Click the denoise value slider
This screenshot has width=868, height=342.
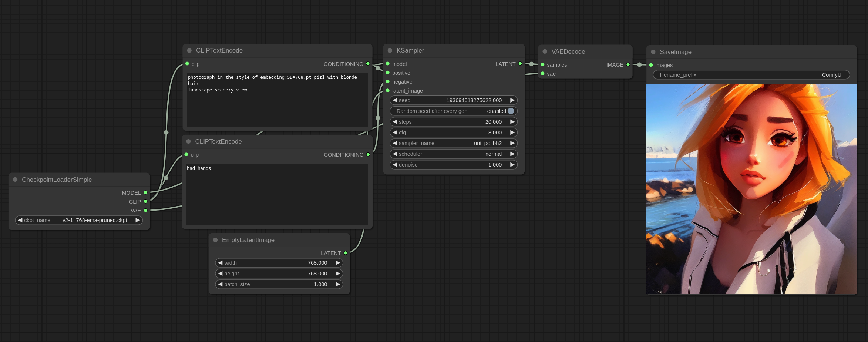tap(453, 165)
